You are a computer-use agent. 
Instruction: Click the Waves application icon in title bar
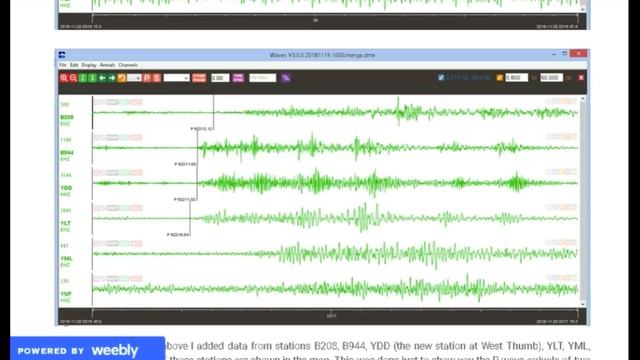(62, 55)
